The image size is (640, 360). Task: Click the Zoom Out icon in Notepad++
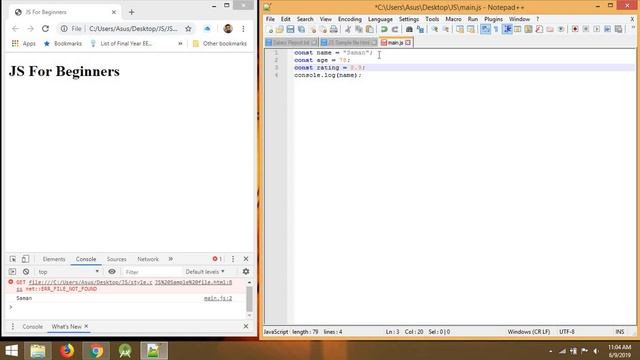tap(446, 29)
